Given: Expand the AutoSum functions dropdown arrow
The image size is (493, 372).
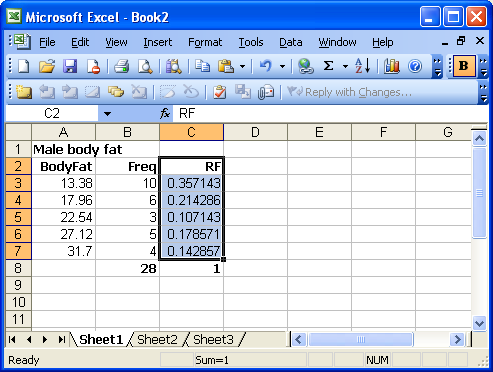Looking at the screenshot, I should click(x=345, y=66).
